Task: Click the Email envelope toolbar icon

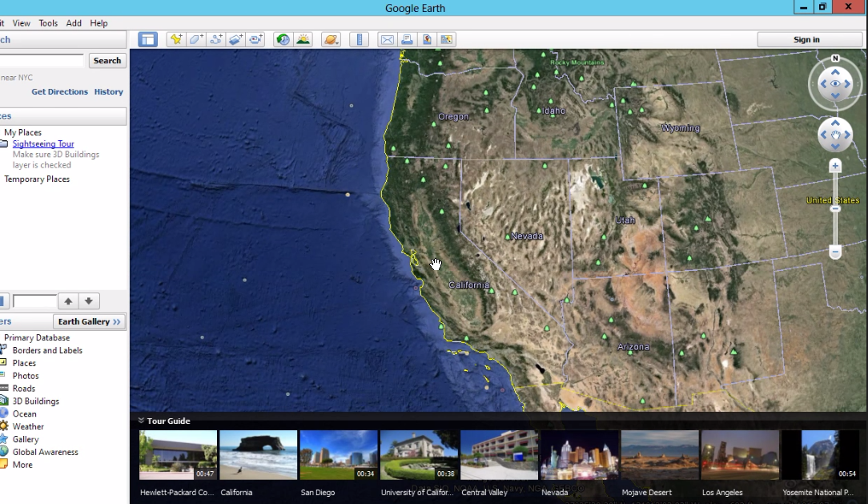Action: coord(387,39)
